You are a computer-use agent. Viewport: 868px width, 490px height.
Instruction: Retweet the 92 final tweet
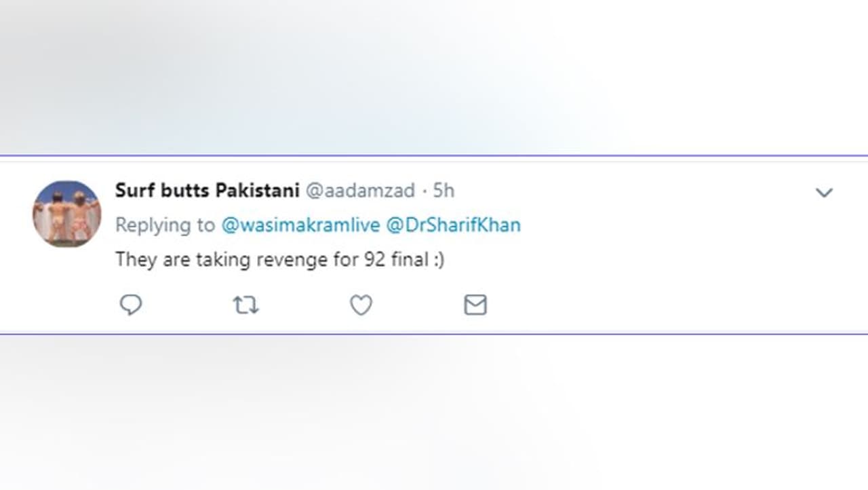tap(245, 305)
